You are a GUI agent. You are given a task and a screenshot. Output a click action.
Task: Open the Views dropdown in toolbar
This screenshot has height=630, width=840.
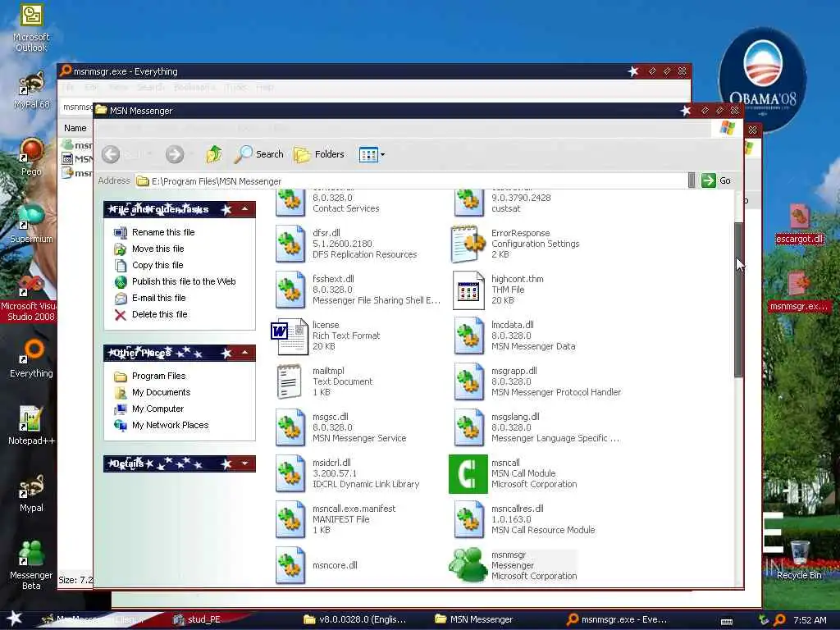(x=372, y=154)
